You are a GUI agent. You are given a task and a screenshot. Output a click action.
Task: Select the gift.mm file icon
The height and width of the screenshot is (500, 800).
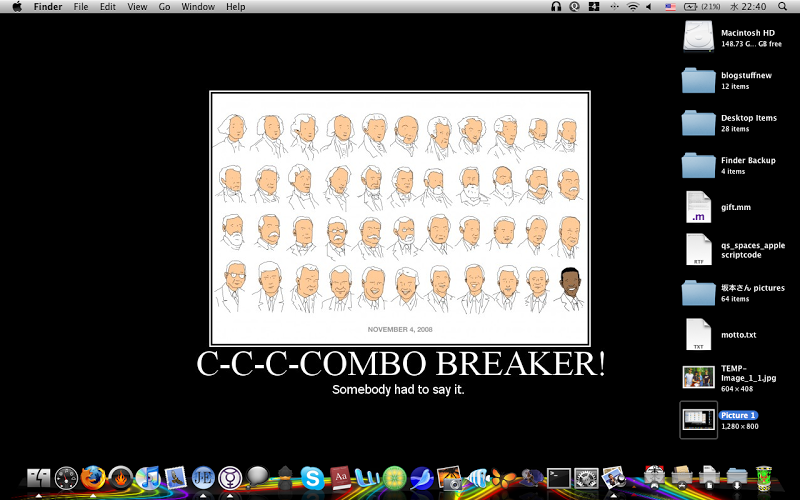[x=698, y=207]
